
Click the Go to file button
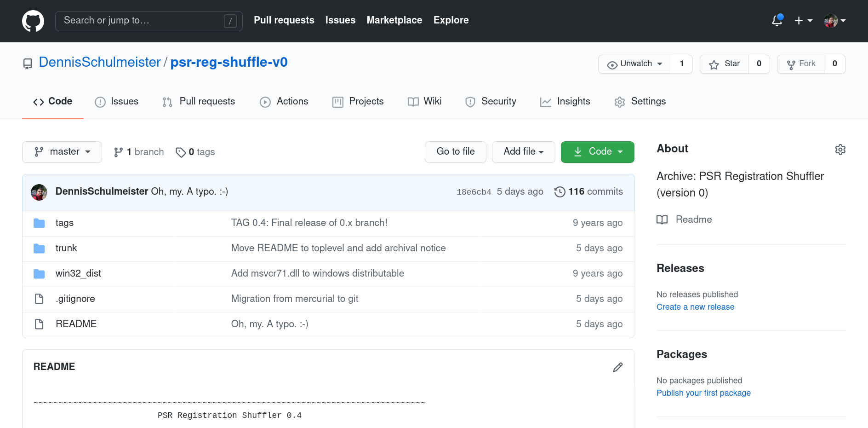click(x=456, y=152)
